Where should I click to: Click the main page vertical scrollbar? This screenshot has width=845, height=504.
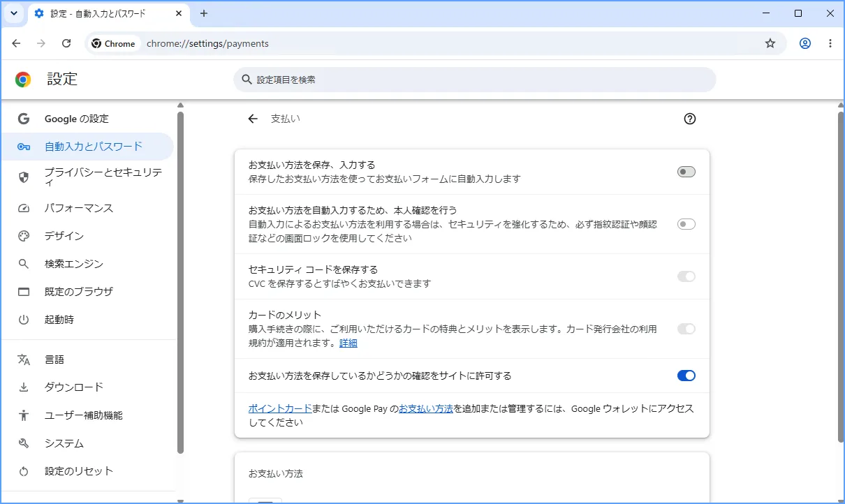coord(841,276)
